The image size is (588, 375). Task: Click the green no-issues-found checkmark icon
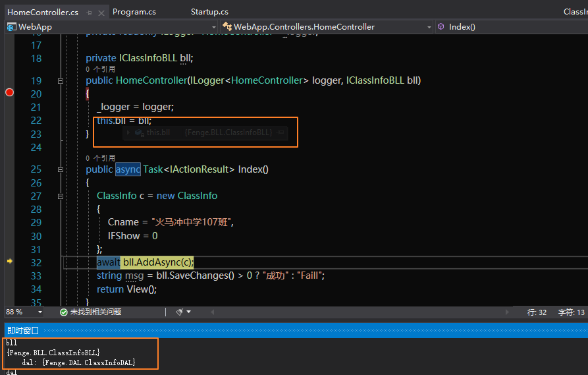63,312
